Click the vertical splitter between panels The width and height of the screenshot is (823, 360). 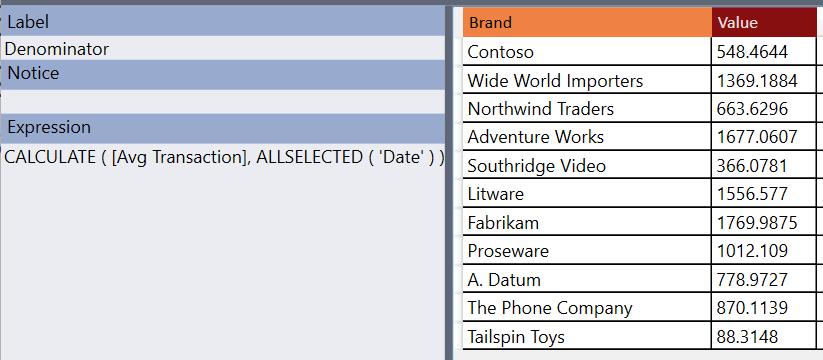(449, 183)
